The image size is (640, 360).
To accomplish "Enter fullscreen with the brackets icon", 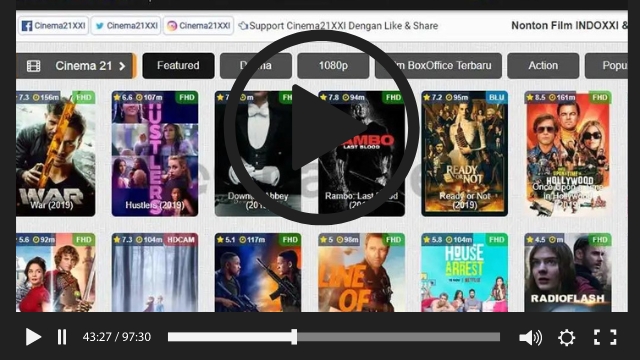I will [605, 337].
